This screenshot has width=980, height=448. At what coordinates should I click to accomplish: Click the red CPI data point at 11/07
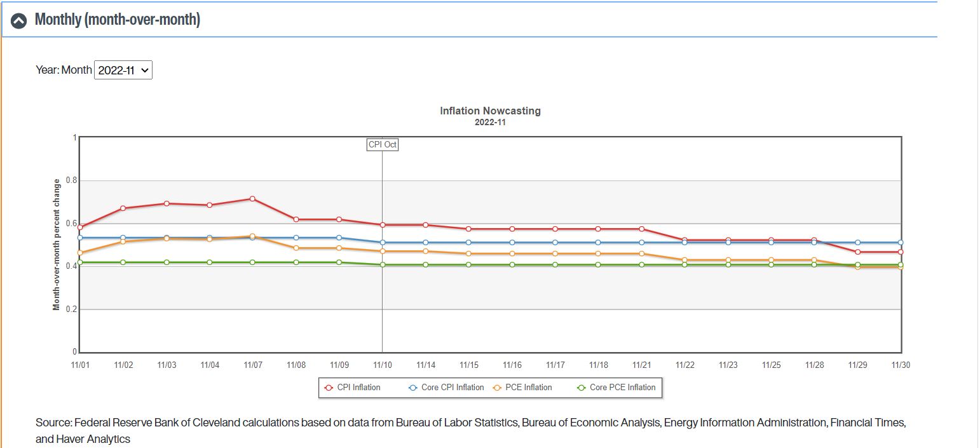[x=252, y=199]
